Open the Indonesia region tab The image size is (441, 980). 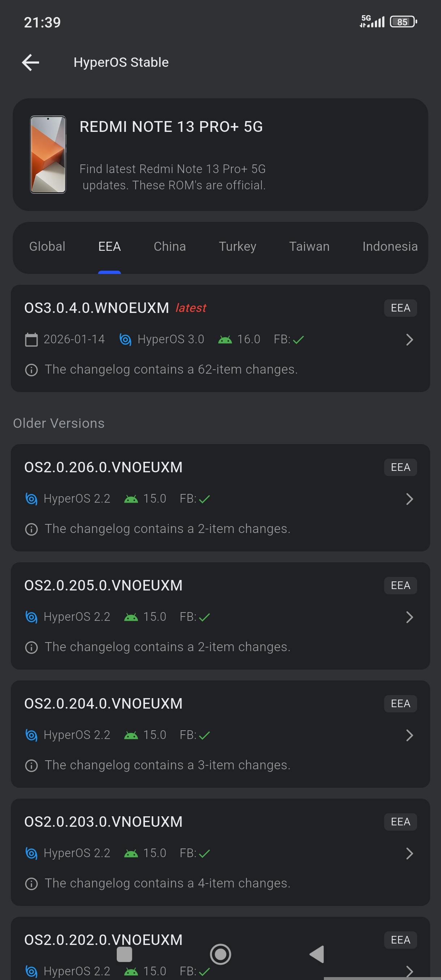390,246
